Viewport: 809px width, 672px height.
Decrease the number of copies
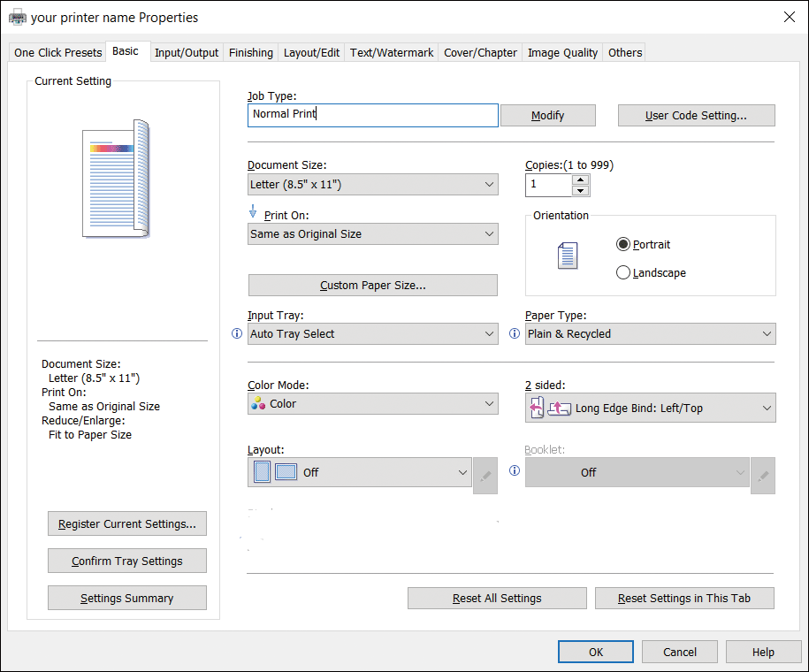580,190
